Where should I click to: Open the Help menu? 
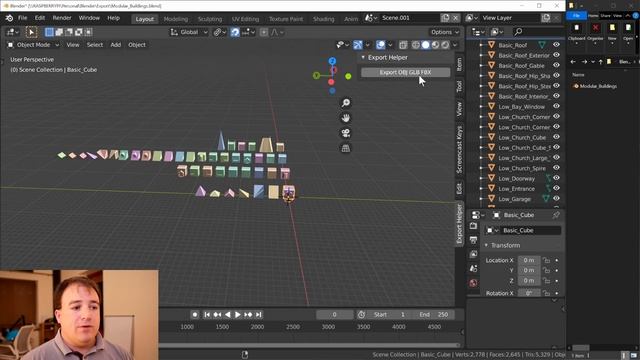[x=113, y=18]
